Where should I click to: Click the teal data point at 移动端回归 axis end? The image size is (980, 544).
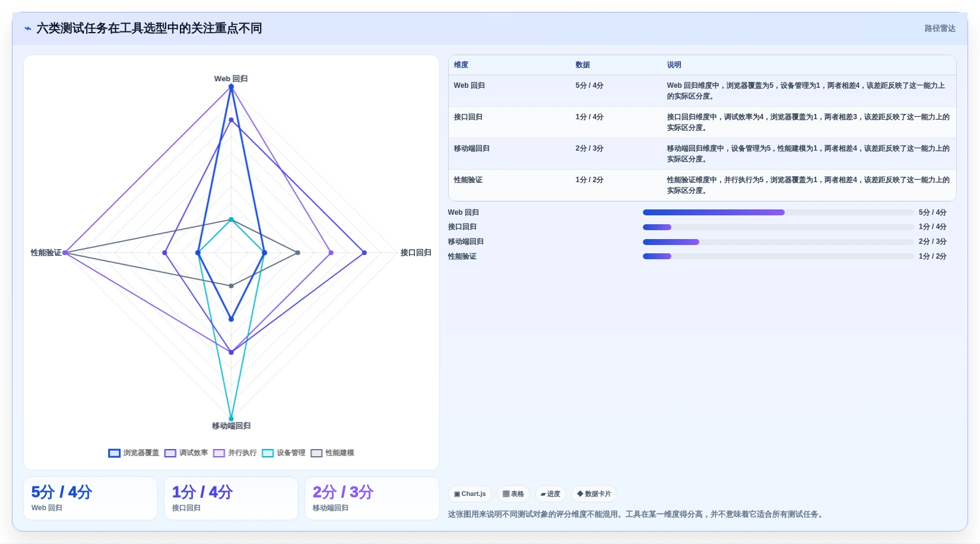pos(231,419)
